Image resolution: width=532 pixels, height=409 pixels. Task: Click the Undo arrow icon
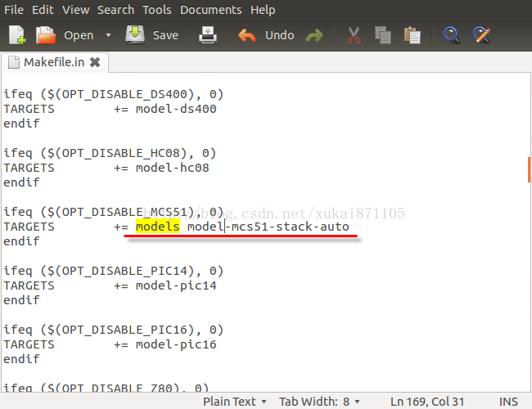(247, 35)
